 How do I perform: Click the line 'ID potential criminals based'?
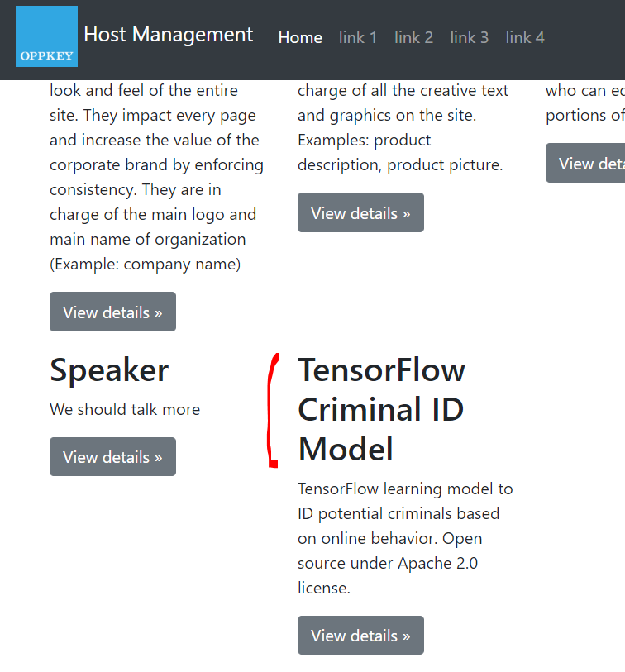(x=398, y=514)
